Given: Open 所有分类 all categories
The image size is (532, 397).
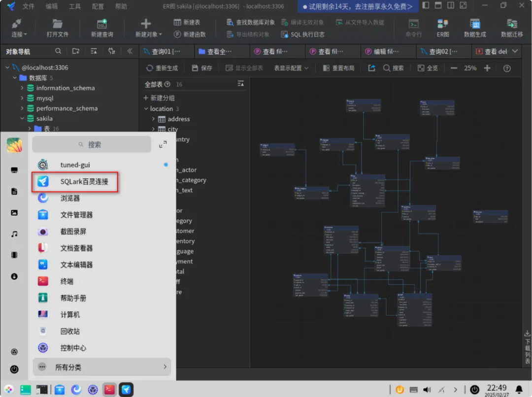Looking at the screenshot, I should pyautogui.click(x=102, y=367).
